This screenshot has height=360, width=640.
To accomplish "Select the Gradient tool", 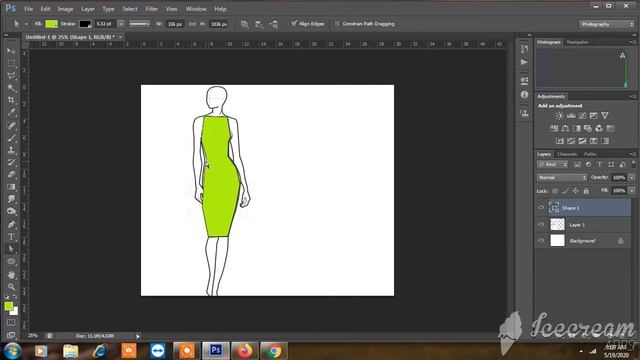I will click(x=11, y=187).
